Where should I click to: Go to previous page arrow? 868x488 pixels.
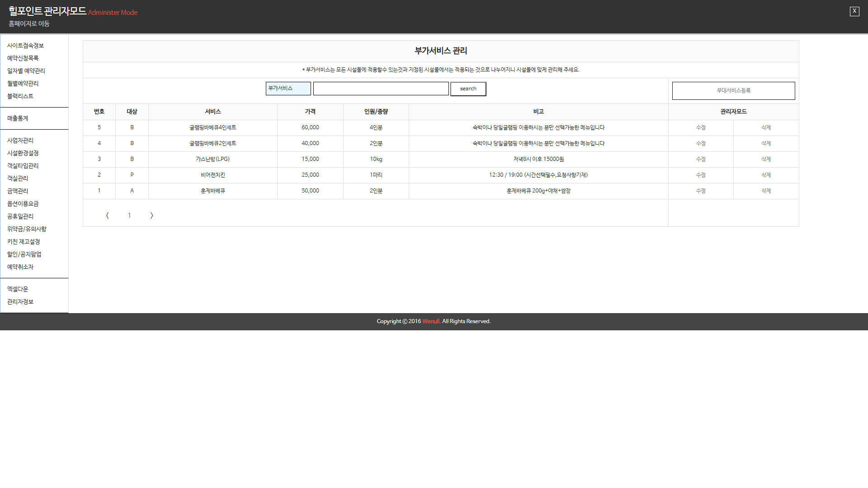pyautogui.click(x=107, y=216)
